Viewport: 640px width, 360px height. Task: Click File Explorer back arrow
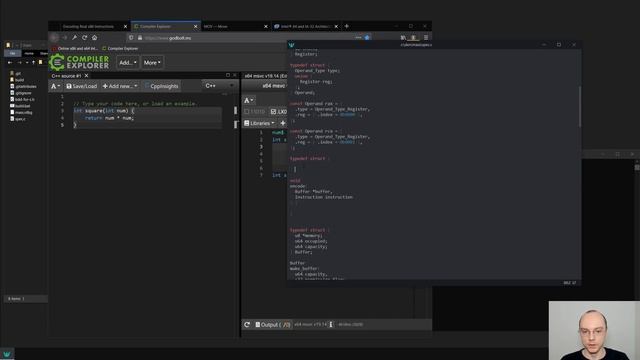10,62
